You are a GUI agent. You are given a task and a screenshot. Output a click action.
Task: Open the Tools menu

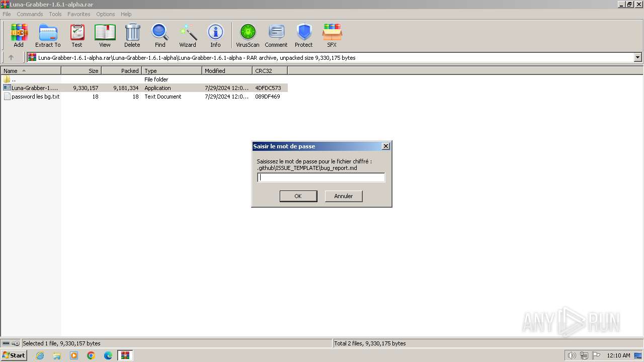click(55, 14)
